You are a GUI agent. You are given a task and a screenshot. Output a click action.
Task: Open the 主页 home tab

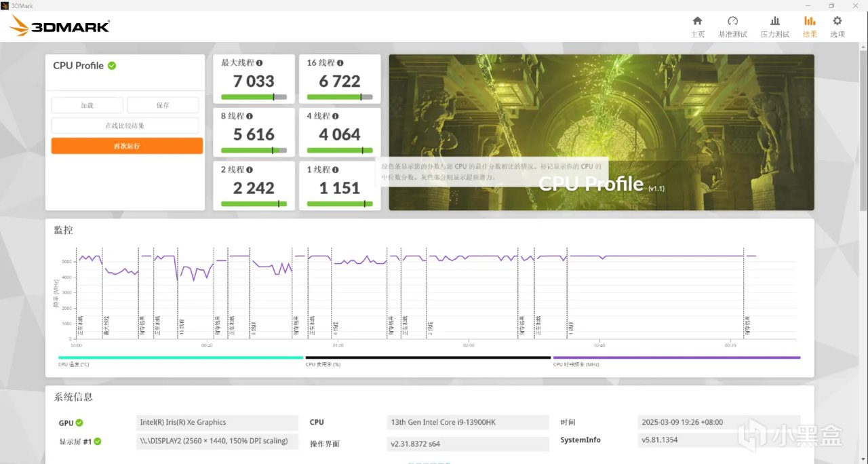click(x=697, y=26)
